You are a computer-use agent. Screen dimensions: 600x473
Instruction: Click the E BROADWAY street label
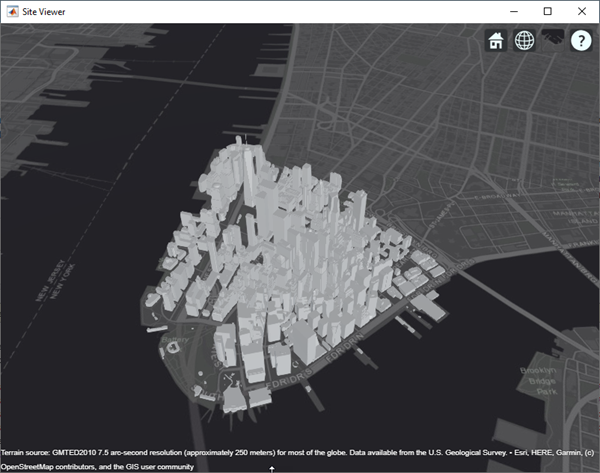click(497, 197)
